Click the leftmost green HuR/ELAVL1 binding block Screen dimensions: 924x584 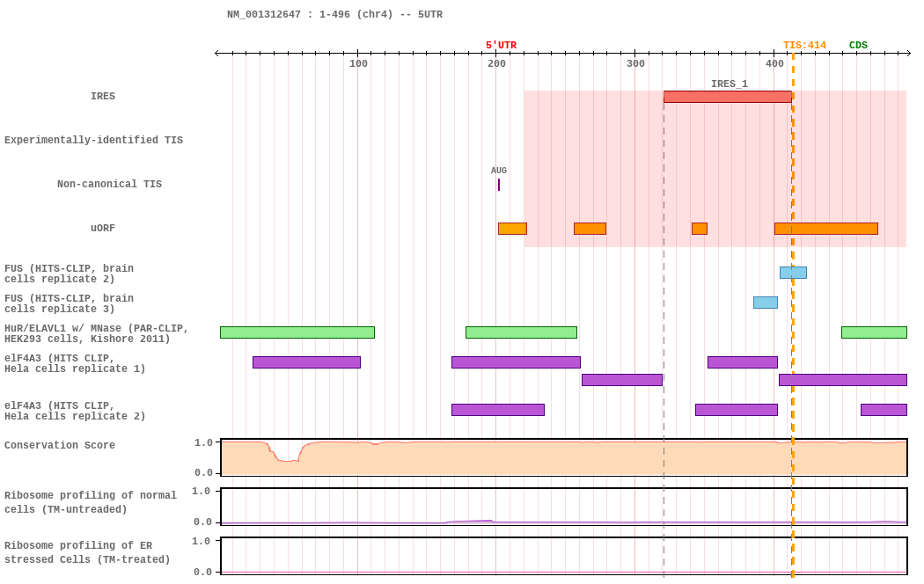(x=297, y=332)
